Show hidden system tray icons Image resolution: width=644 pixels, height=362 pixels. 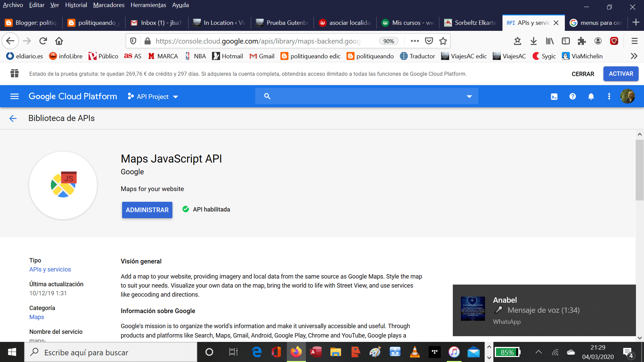click(538, 352)
